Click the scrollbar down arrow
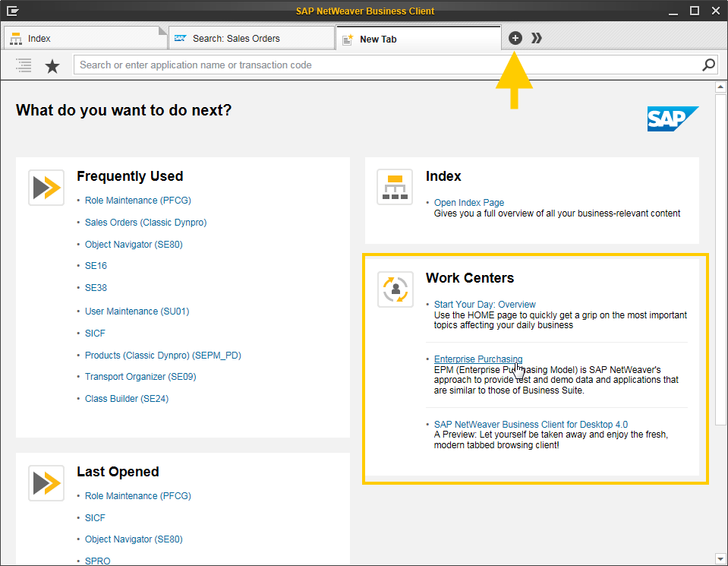 tap(720, 558)
